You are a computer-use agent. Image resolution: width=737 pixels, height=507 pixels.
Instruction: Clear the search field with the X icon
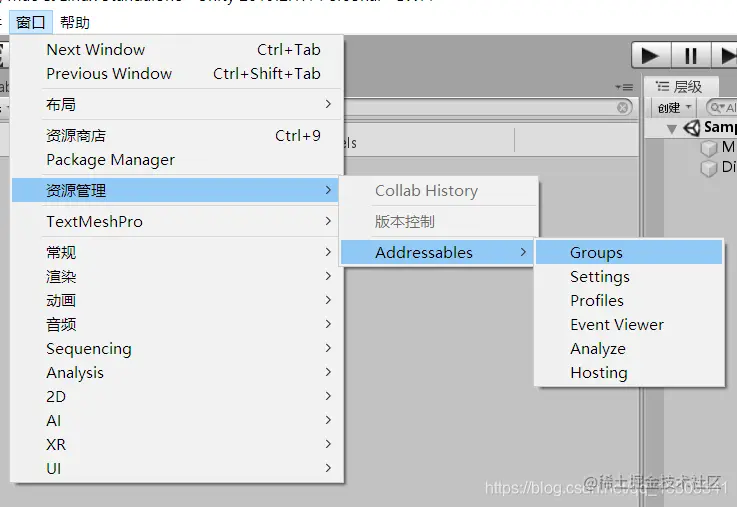(622, 108)
